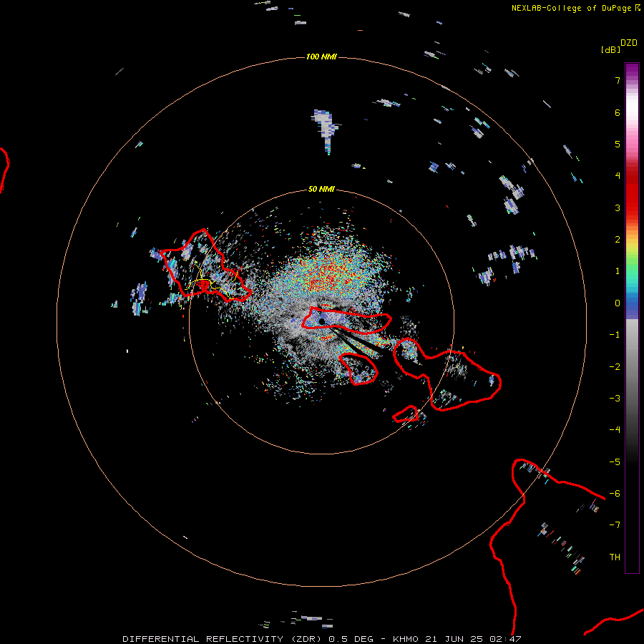Click the TH label on the scale
This screenshot has height=644, width=644.
tap(615, 557)
